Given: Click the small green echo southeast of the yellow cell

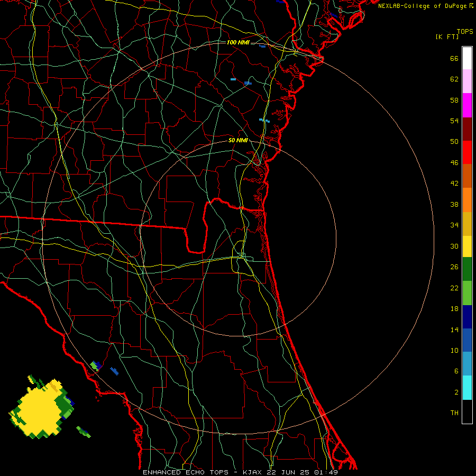Looking at the screenshot, I should pyautogui.click(x=83, y=432).
